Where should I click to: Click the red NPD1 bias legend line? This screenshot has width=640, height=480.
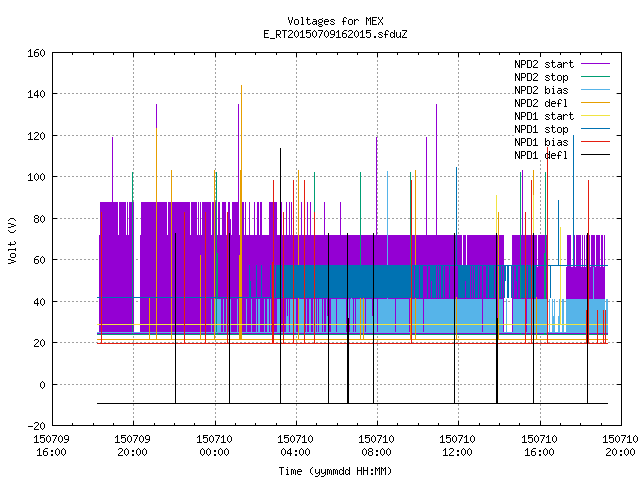tap(595, 142)
